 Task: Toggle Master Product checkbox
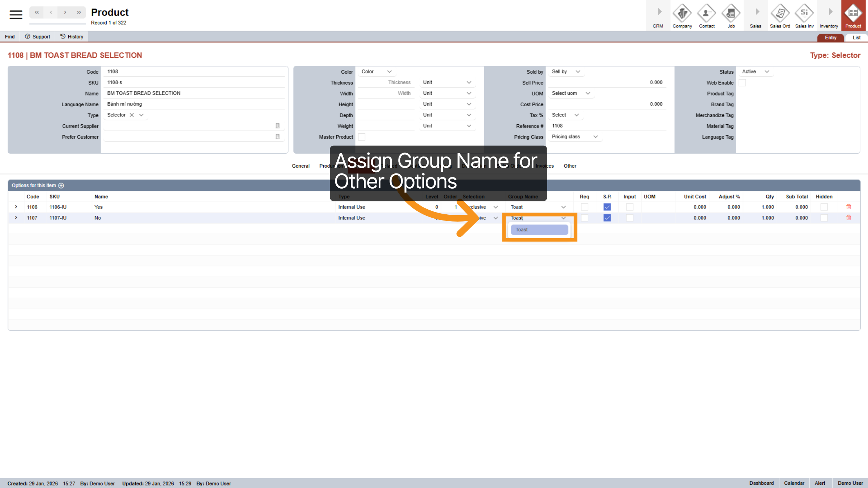pos(362,137)
